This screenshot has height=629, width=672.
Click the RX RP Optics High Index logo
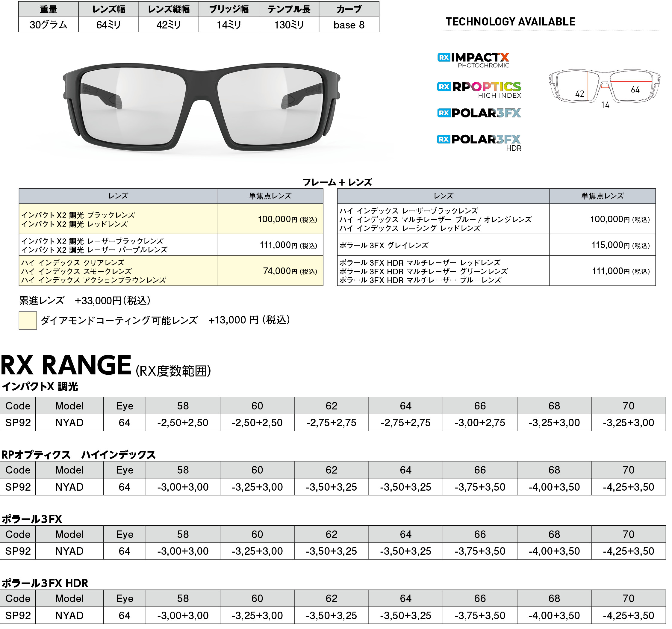[x=479, y=90]
